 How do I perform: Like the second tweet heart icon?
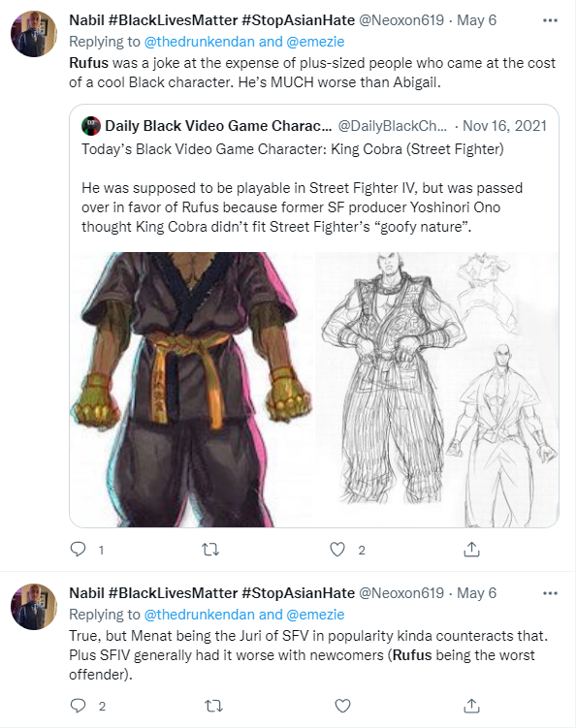[343, 706]
